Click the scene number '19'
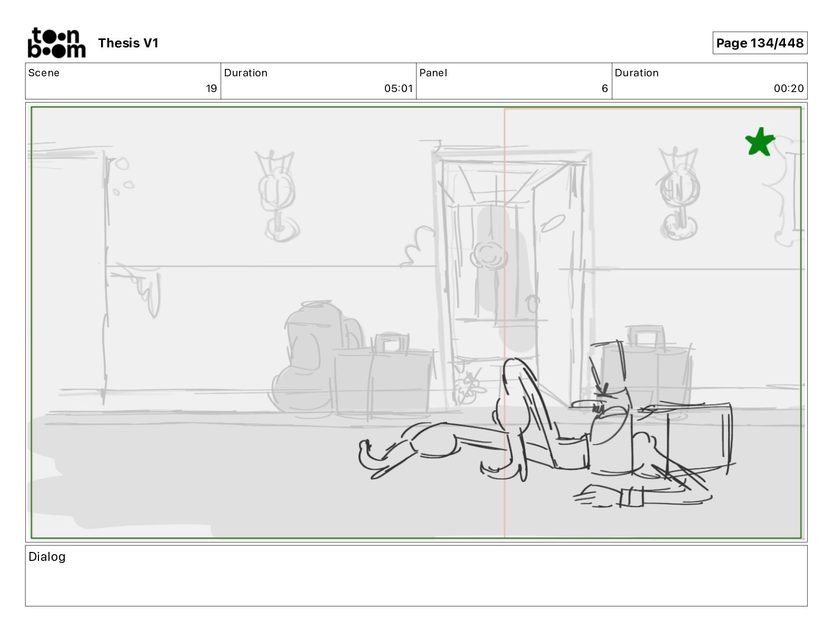 coord(211,88)
